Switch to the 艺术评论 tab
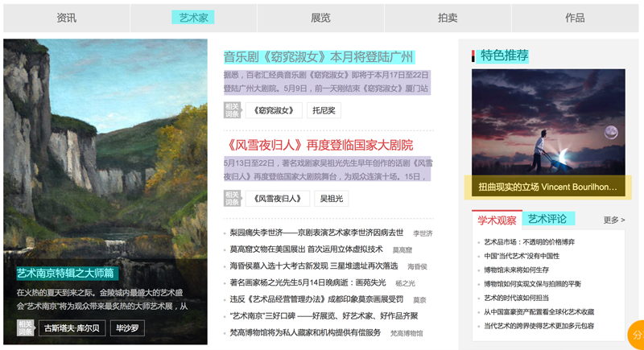644x350 pixels. (549, 219)
